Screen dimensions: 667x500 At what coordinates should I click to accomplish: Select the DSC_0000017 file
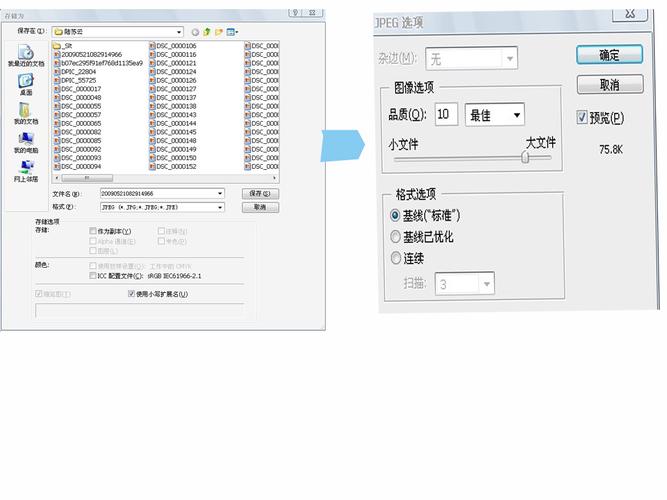click(77, 89)
